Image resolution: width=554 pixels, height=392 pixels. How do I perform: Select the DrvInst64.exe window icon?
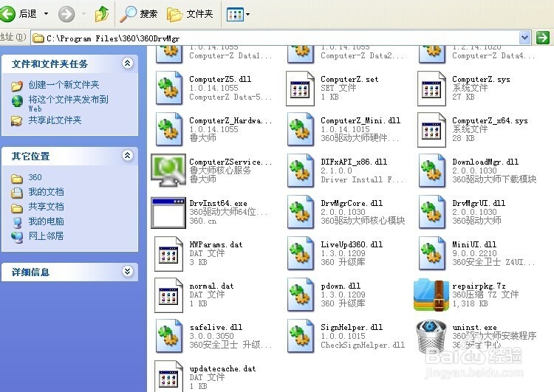168,213
